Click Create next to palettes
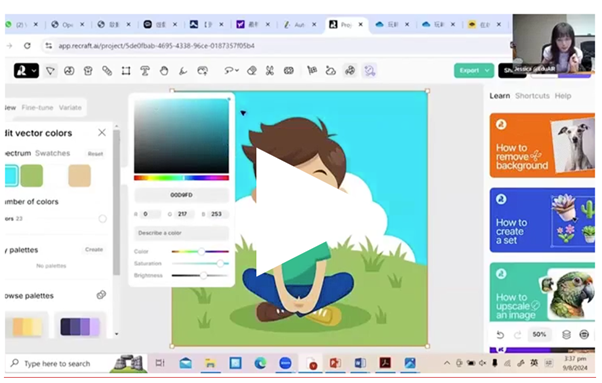This screenshot has height=383, width=602. click(94, 249)
